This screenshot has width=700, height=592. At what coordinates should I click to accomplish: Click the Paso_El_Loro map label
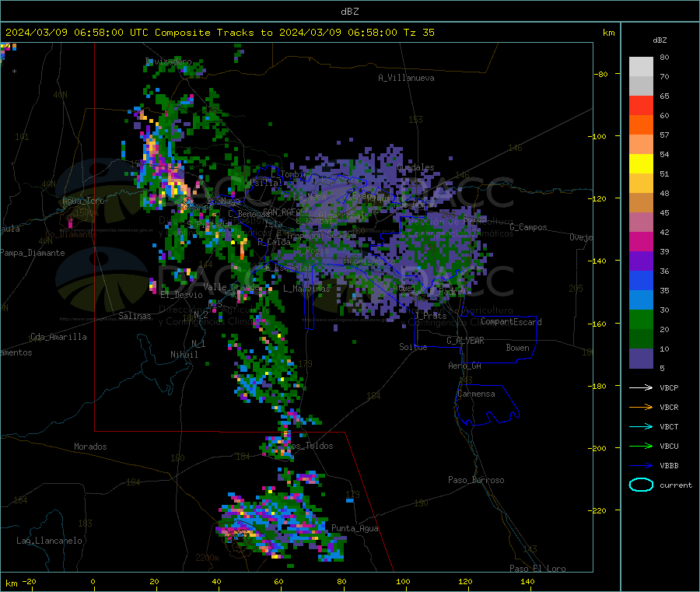[537, 569]
